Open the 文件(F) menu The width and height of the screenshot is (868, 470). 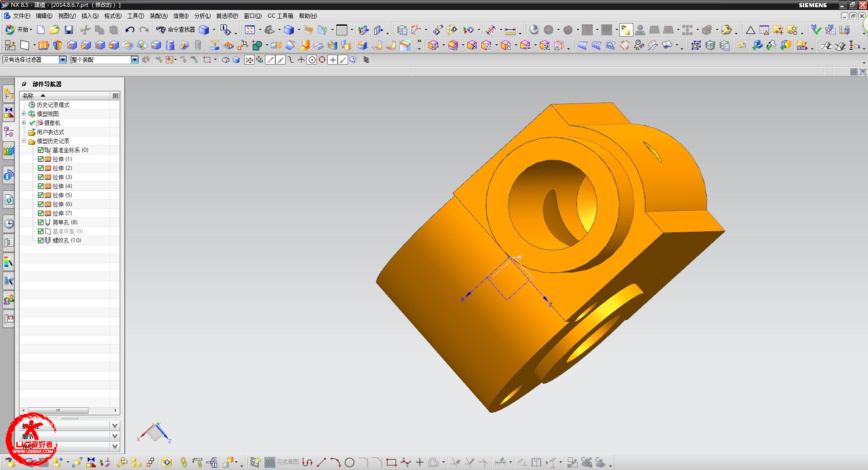click(x=21, y=16)
